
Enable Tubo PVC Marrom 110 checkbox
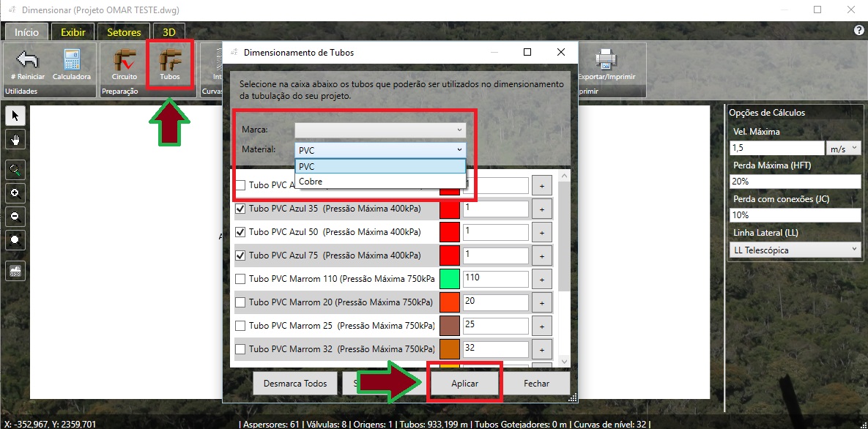pyautogui.click(x=240, y=279)
